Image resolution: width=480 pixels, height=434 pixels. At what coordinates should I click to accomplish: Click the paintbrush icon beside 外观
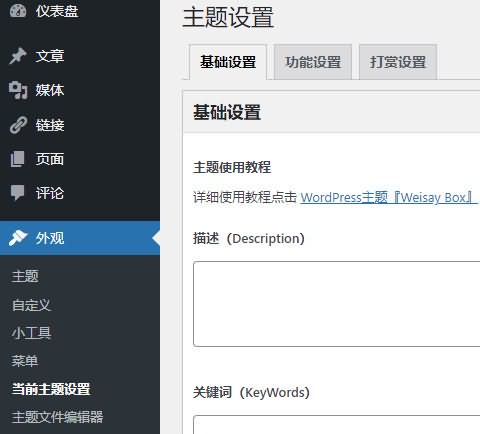pyautogui.click(x=18, y=238)
